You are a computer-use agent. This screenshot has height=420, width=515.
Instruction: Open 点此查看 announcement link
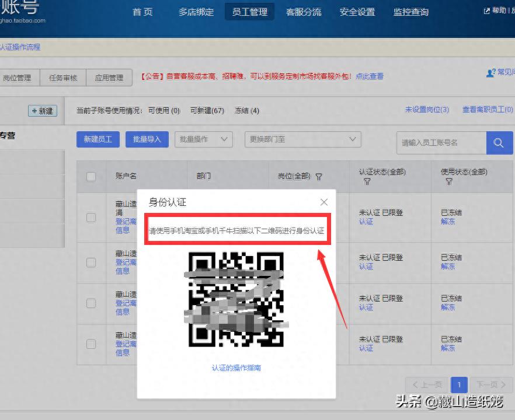pos(370,76)
